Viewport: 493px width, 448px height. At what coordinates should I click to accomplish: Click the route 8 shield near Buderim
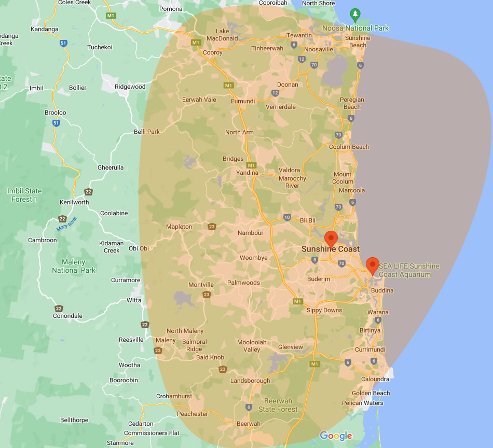pyautogui.click(x=314, y=260)
